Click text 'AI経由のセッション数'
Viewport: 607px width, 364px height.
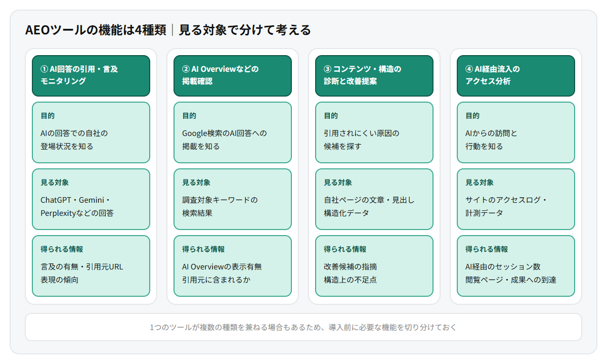[503, 267]
